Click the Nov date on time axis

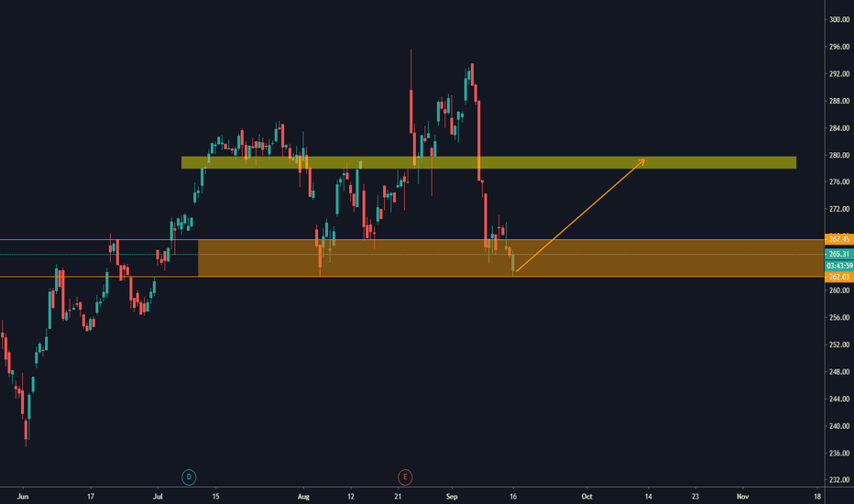[x=742, y=497]
